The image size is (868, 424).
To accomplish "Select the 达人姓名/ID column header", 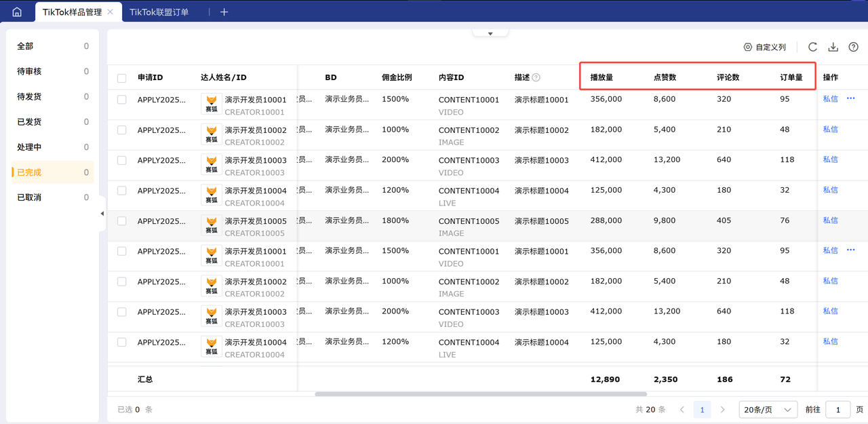I will 224,77.
